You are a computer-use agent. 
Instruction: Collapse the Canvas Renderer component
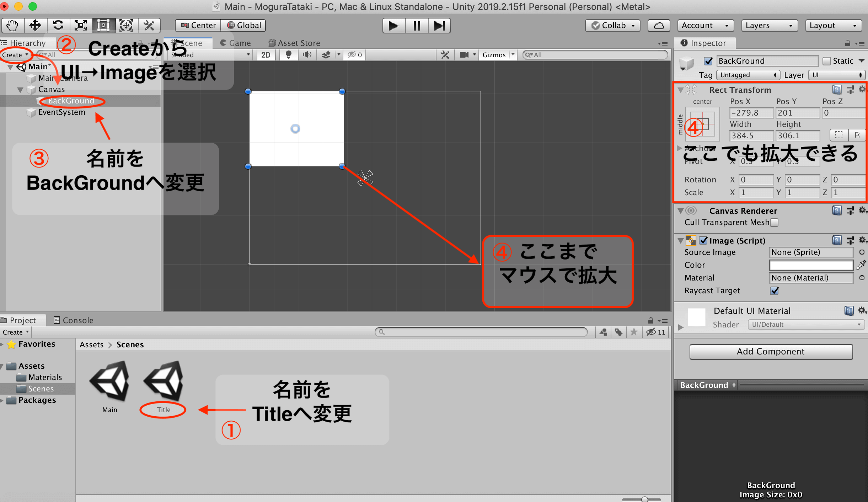click(680, 211)
